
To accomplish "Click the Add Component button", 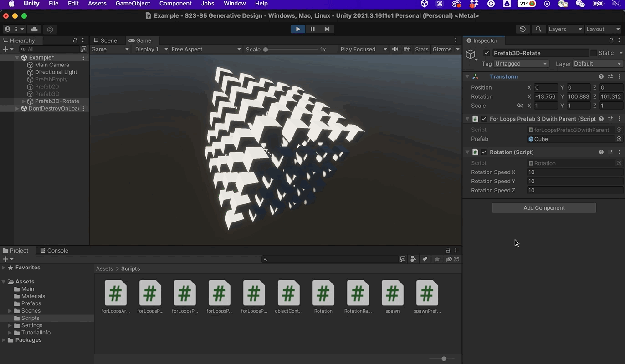I will 543,208.
